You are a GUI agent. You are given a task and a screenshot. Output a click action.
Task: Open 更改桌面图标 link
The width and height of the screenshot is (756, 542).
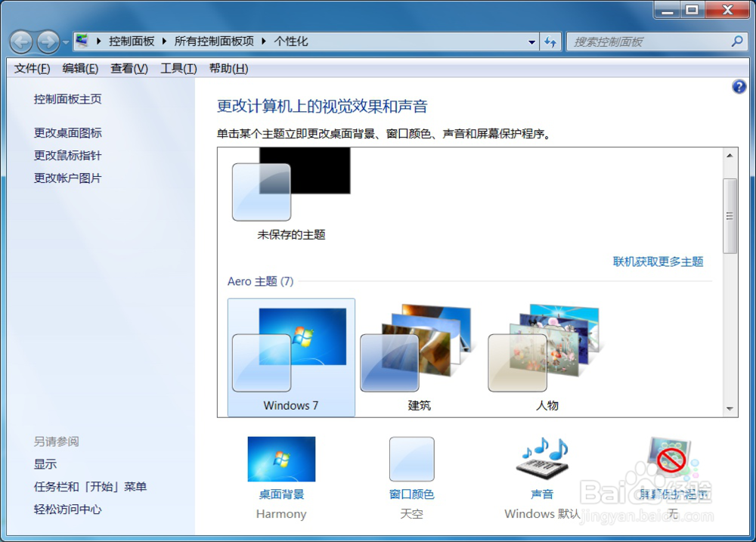coord(67,132)
